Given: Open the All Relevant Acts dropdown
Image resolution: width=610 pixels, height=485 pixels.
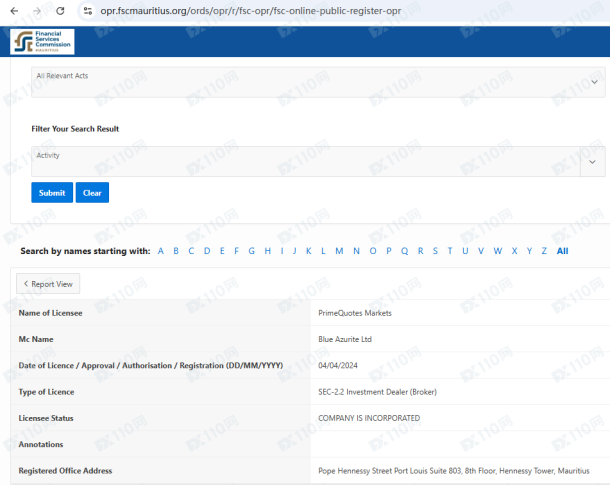Looking at the screenshot, I should [x=318, y=82].
